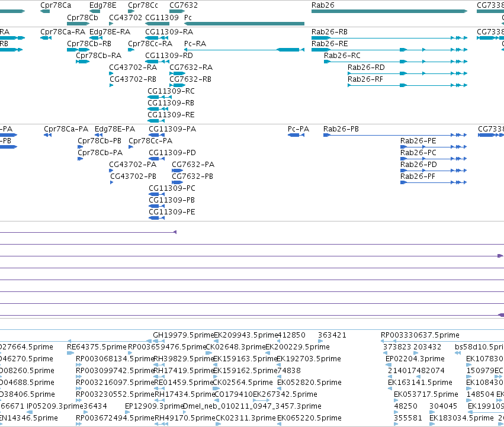
Task: Open transcript Rab26-RB
Action: (x=329, y=32)
